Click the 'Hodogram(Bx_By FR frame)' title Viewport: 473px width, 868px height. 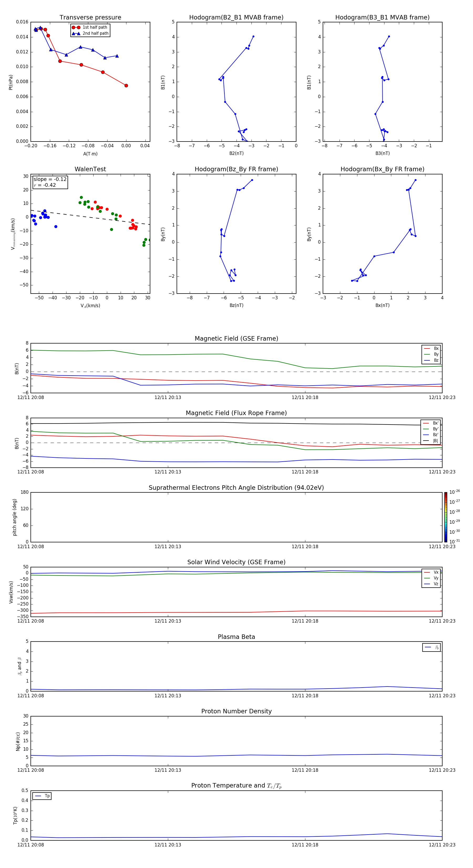(x=382, y=169)
